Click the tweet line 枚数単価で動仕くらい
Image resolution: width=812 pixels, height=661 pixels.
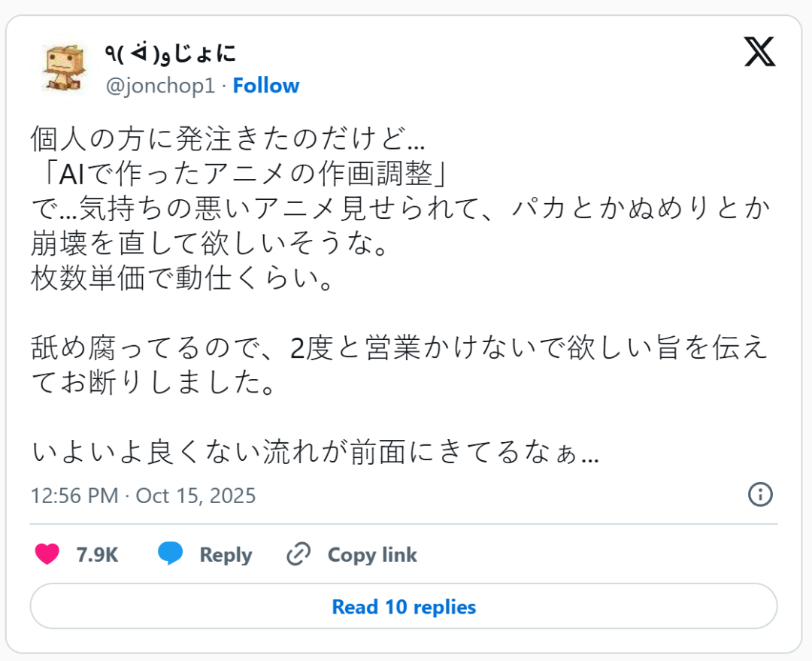(x=180, y=279)
